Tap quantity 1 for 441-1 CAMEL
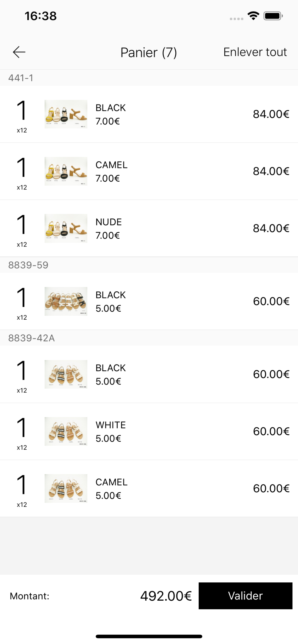The width and height of the screenshot is (298, 644). (22, 167)
